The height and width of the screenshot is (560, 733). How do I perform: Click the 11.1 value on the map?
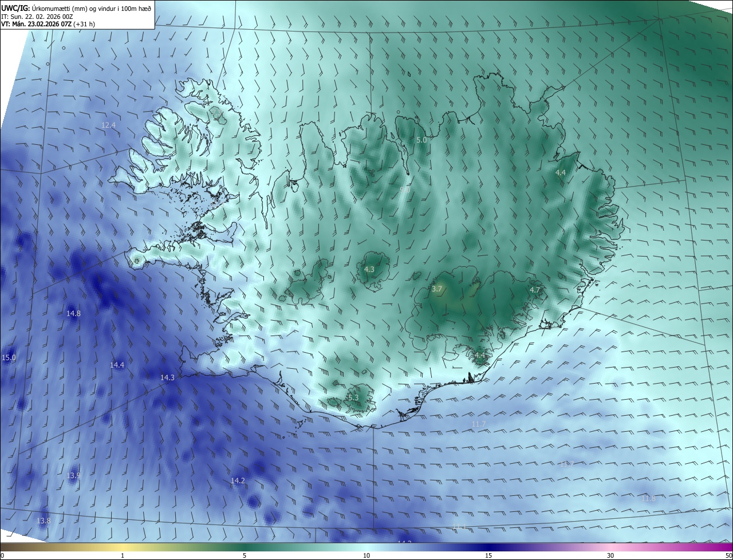(459, 527)
